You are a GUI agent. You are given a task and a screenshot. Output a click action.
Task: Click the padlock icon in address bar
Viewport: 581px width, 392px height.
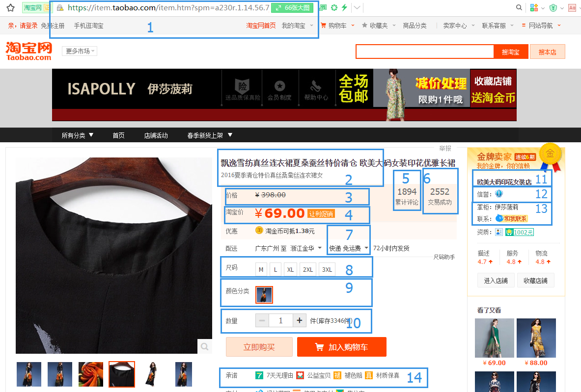(60, 7)
